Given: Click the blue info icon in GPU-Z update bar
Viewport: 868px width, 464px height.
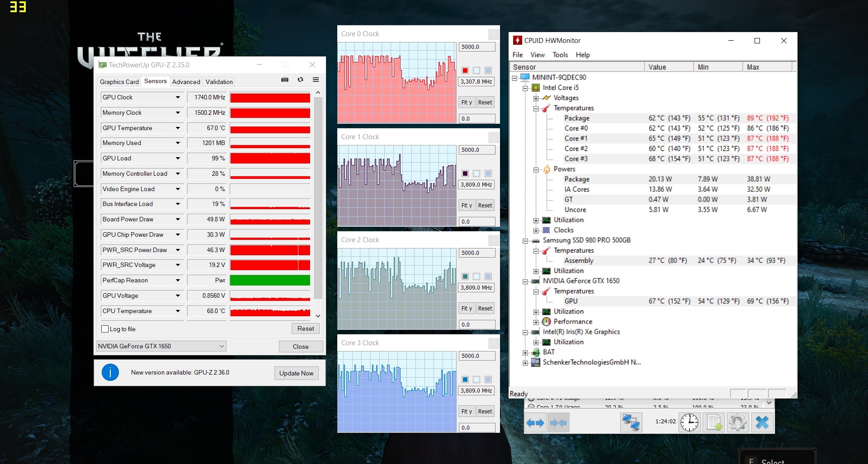Looking at the screenshot, I should tap(110, 372).
